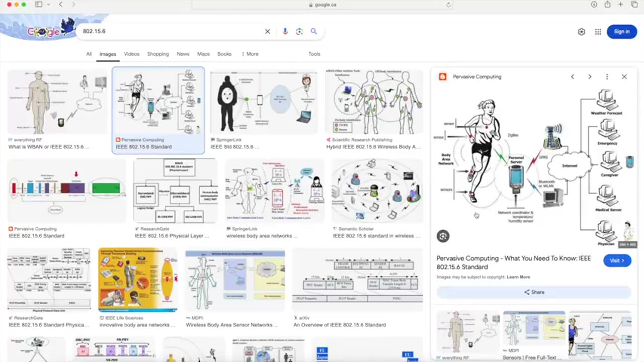The width and height of the screenshot is (644, 362).
Task: Open SpringerLink wireless body area networks result
Action: pos(274,191)
